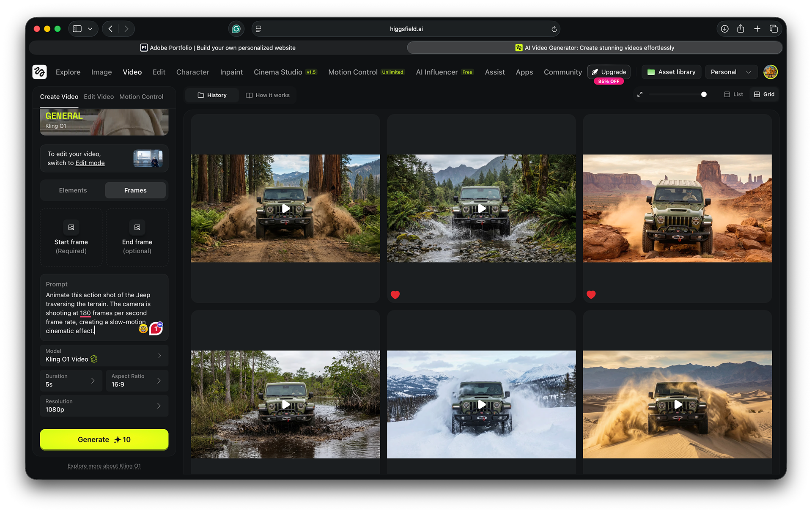Adjust the grid thumbnail size slider
The image size is (812, 513).
pyautogui.click(x=703, y=94)
